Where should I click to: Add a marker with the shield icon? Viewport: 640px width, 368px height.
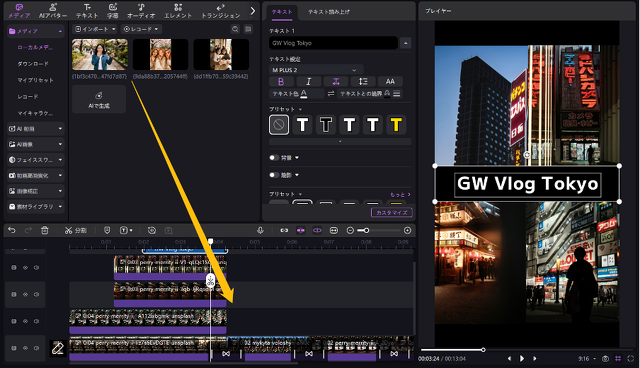(x=107, y=231)
